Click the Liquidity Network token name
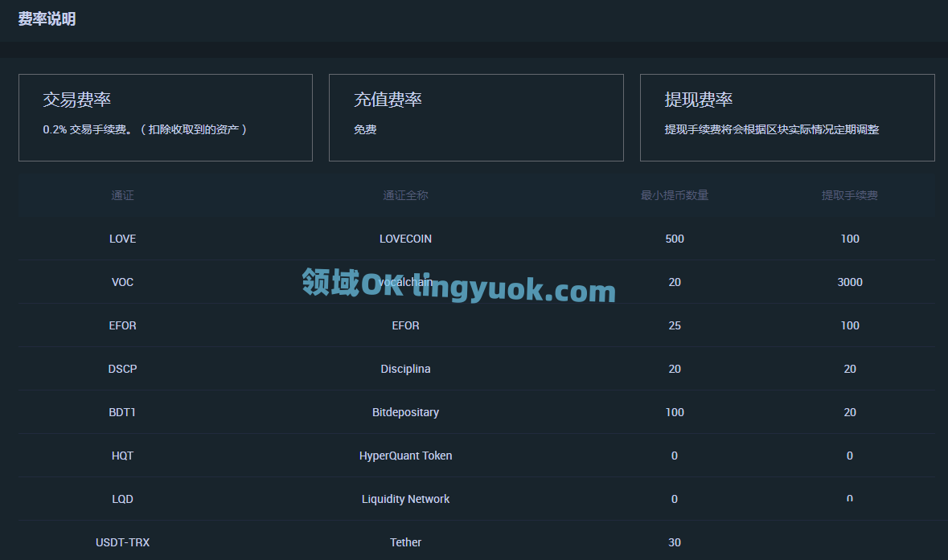This screenshot has width=948, height=560. pyautogui.click(x=405, y=499)
